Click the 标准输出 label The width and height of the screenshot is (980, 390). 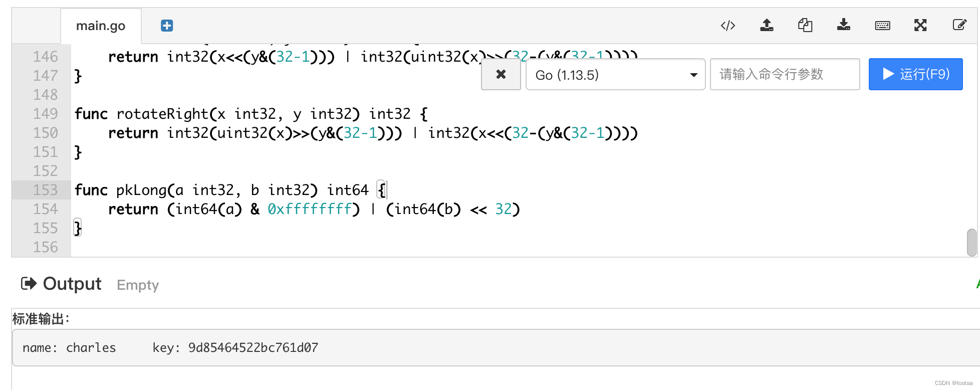[x=41, y=319]
